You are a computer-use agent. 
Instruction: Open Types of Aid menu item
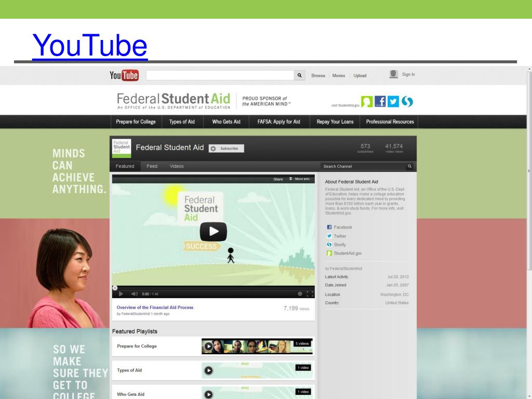(182, 122)
